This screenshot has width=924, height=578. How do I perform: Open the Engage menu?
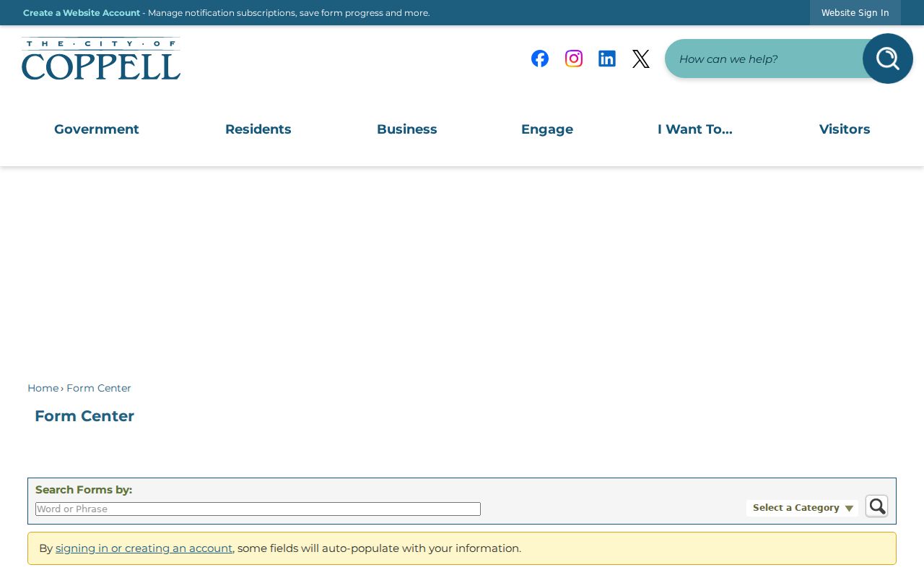coord(547,129)
